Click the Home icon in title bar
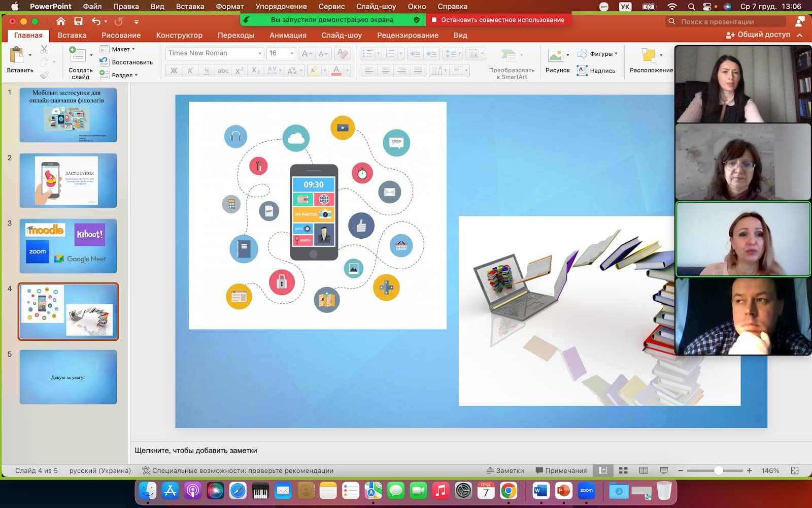Viewport: 812px width, 508px height. [x=61, y=21]
